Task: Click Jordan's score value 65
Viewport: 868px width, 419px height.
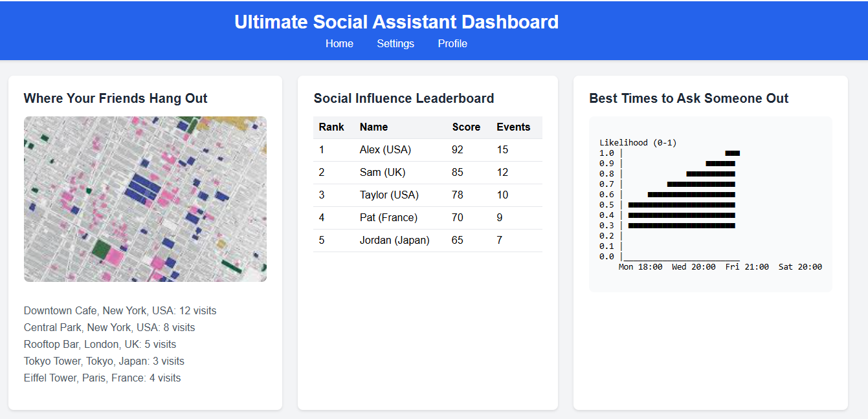Action: point(458,240)
